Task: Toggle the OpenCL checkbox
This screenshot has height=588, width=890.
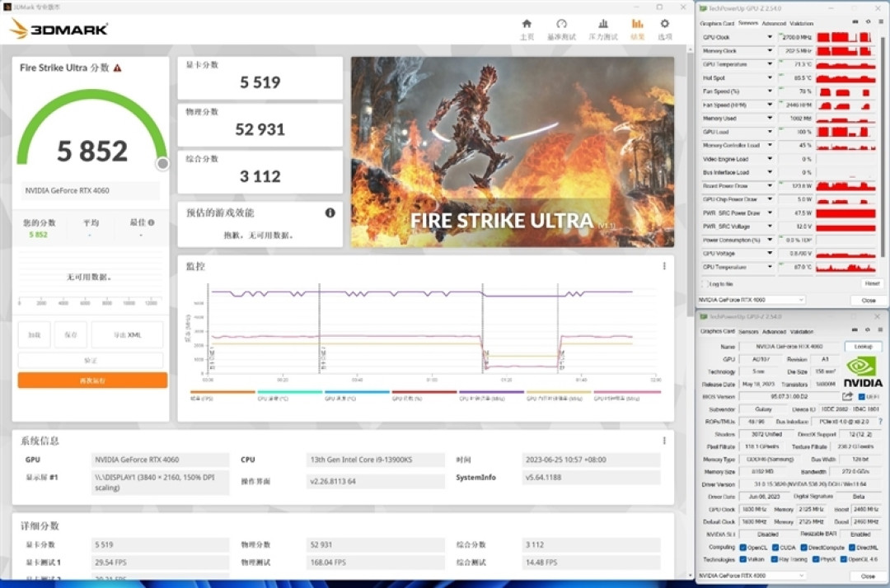Action: click(742, 548)
